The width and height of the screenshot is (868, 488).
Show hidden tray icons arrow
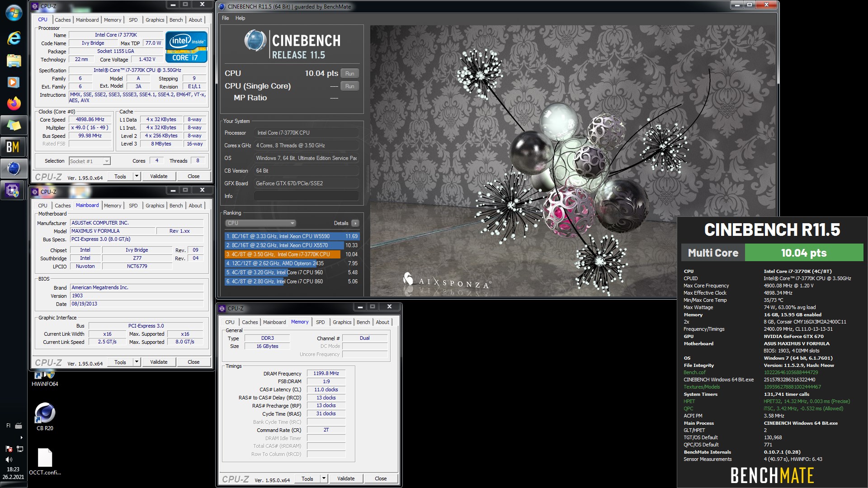[21, 437]
